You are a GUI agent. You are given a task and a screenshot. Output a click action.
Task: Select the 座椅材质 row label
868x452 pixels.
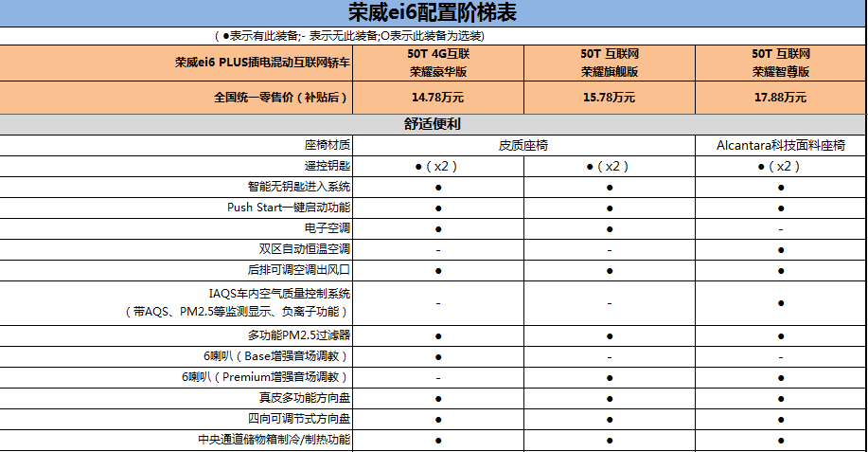coord(176,145)
